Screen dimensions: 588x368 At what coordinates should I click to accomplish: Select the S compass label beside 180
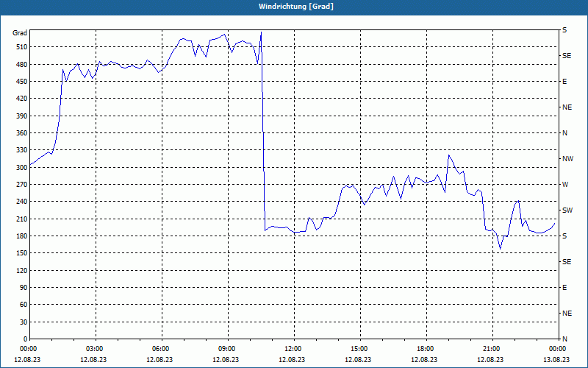564,236
